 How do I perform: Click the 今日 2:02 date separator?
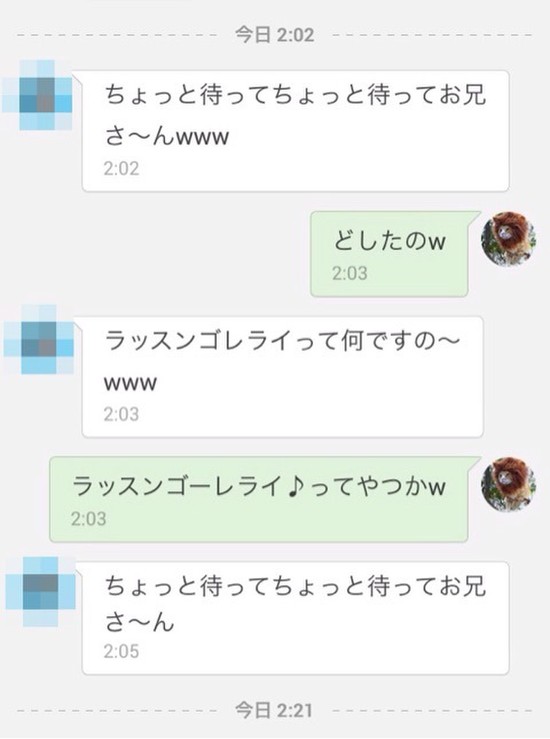[275, 35]
